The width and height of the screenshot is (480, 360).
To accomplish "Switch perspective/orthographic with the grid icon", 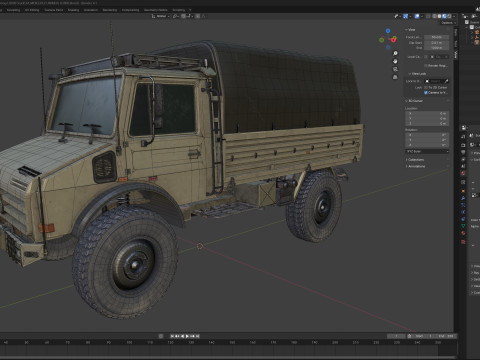I will click(395, 77).
